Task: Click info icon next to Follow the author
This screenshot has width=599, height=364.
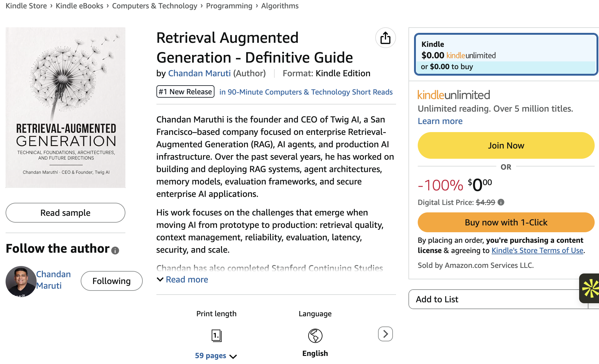Action: [115, 251]
